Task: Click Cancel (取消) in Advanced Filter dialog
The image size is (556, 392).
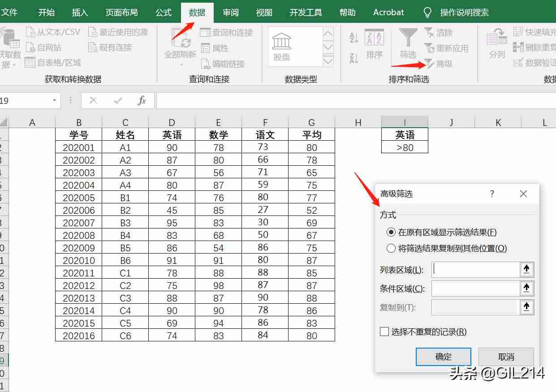Action: point(506,357)
